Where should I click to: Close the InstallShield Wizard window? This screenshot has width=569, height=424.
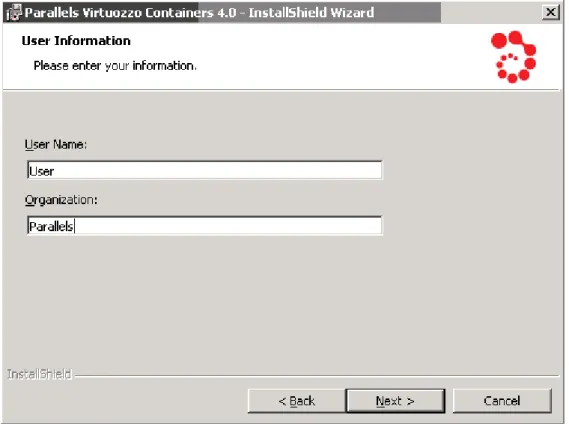(550, 12)
